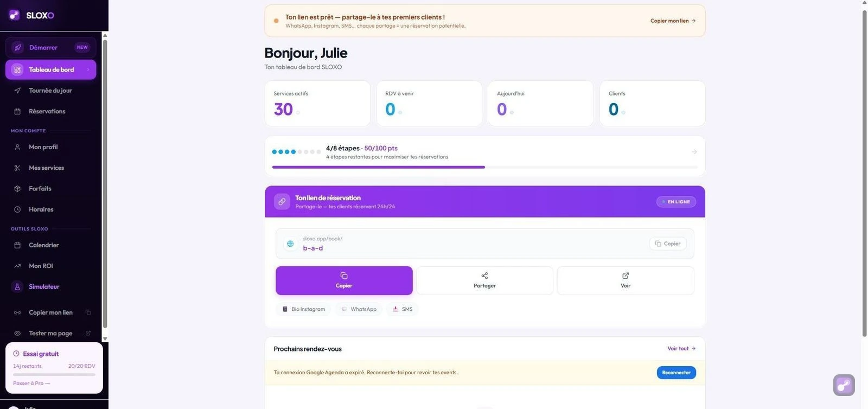Click the Mes services scissors icon
This screenshot has width=868, height=409.
point(17,168)
